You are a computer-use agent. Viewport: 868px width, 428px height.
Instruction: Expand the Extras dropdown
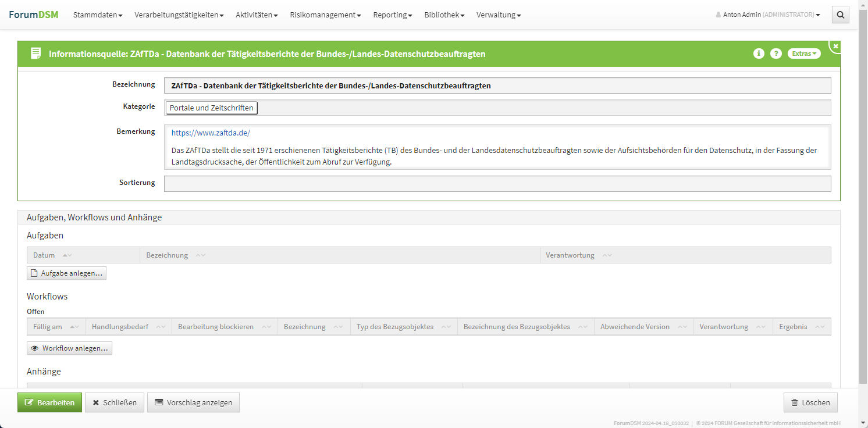coord(803,53)
